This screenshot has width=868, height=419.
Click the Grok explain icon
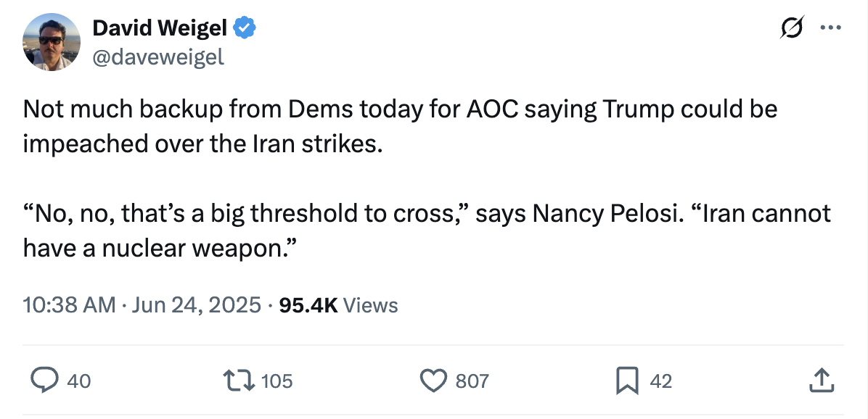coord(792,30)
